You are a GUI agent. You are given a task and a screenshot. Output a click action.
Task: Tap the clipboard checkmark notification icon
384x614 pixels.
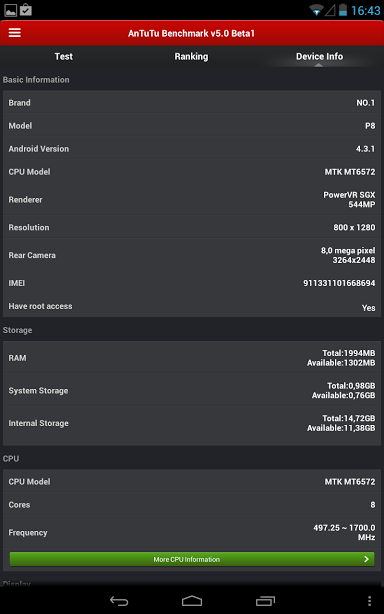(26, 10)
